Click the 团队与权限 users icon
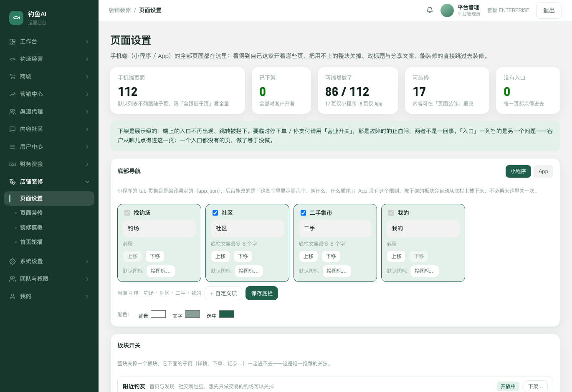 point(13,279)
